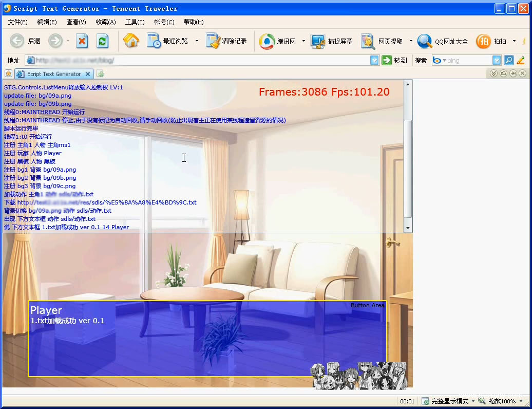532x409 pixels.
Task: Open the 文件(F) menu
Action: click(x=17, y=22)
